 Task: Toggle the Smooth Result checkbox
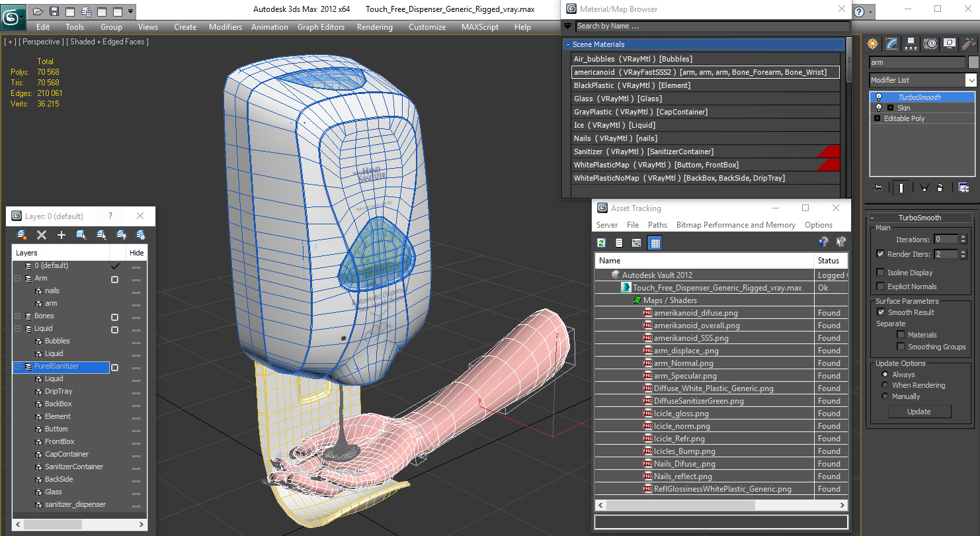point(880,312)
